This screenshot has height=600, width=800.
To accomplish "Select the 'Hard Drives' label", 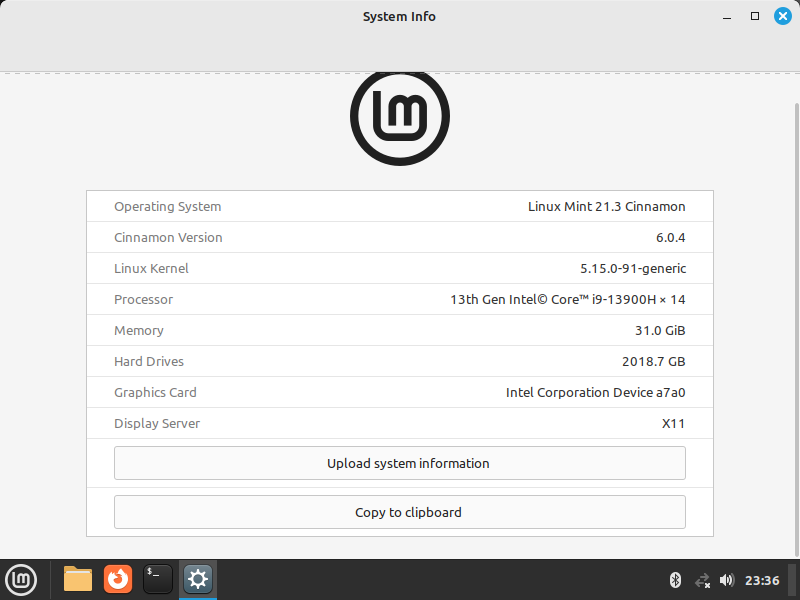I will coord(149,362).
